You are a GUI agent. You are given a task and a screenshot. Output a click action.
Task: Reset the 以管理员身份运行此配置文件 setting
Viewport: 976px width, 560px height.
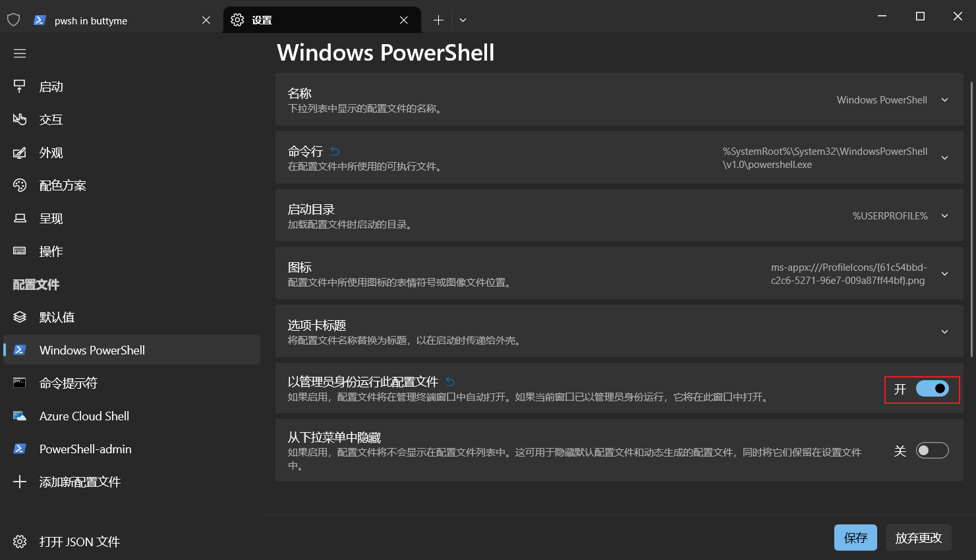[x=450, y=381]
